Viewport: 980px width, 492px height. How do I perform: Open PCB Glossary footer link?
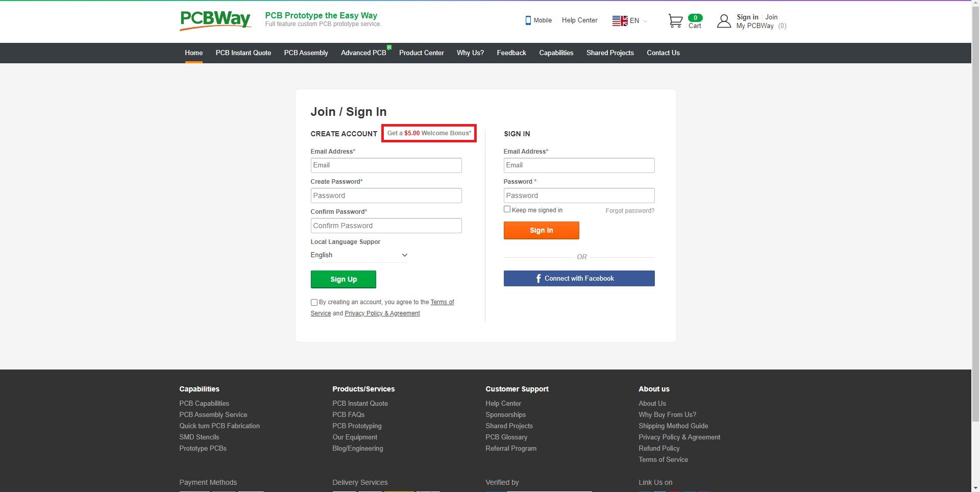click(506, 437)
